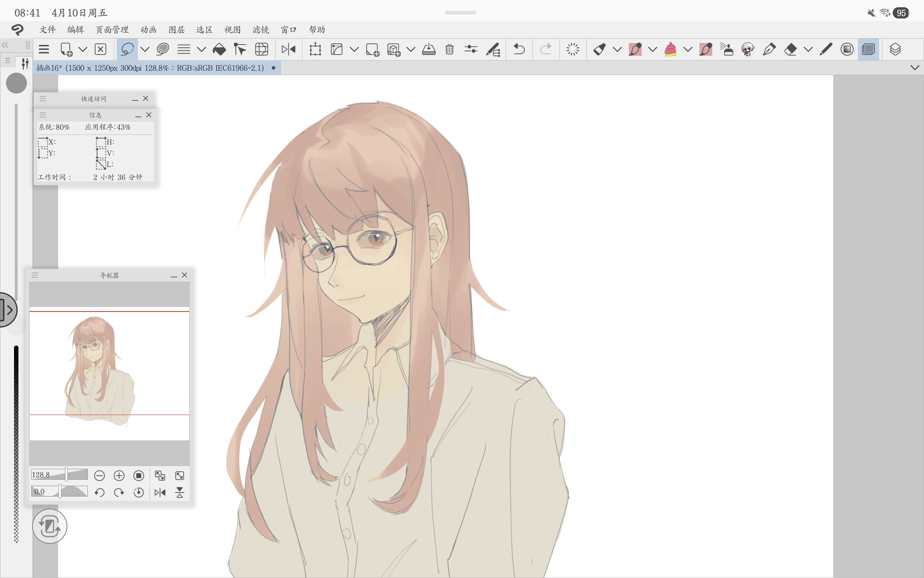The height and width of the screenshot is (578, 924).
Task: Click the trash can delete icon
Action: tap(449, 49)
